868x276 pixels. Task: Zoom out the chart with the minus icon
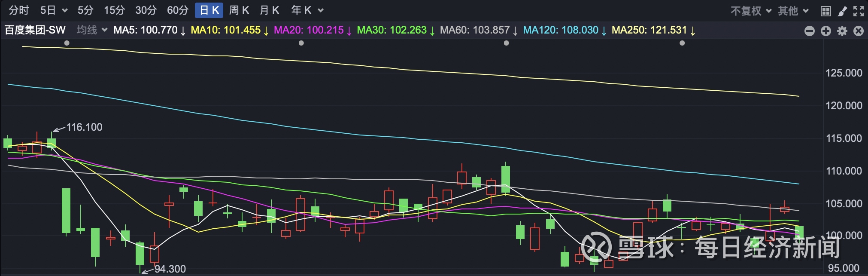[x=810, y=31]
